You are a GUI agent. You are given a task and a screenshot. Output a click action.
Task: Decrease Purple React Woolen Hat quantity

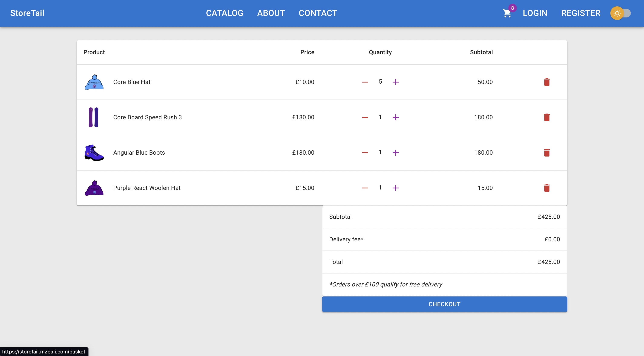(365, 188)
